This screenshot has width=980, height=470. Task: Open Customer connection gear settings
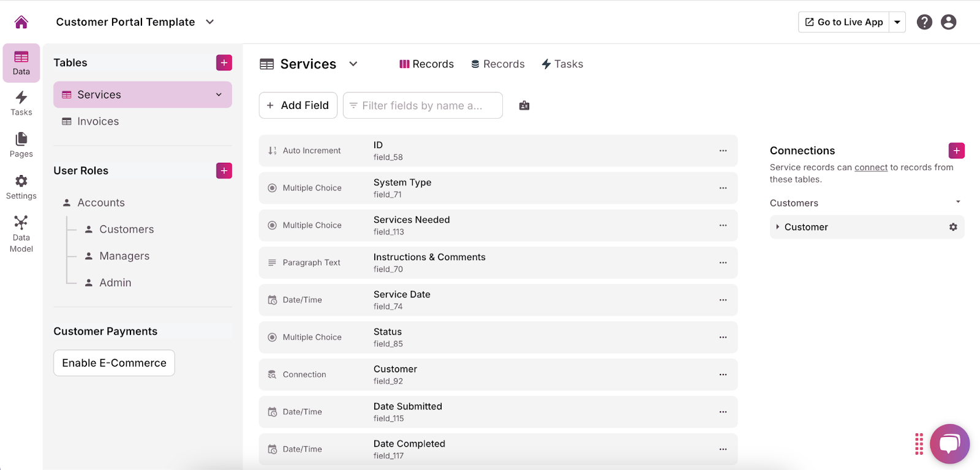pos(953,227)
